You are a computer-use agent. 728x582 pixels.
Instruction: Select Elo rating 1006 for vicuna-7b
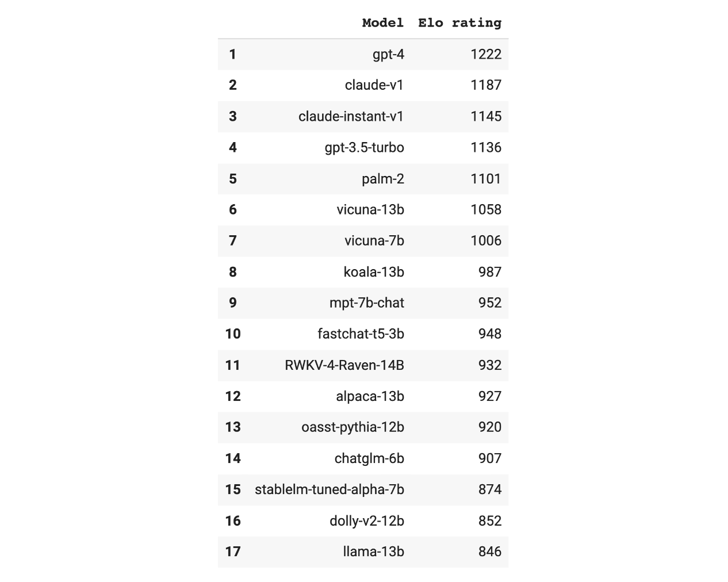tap(486, 240)
